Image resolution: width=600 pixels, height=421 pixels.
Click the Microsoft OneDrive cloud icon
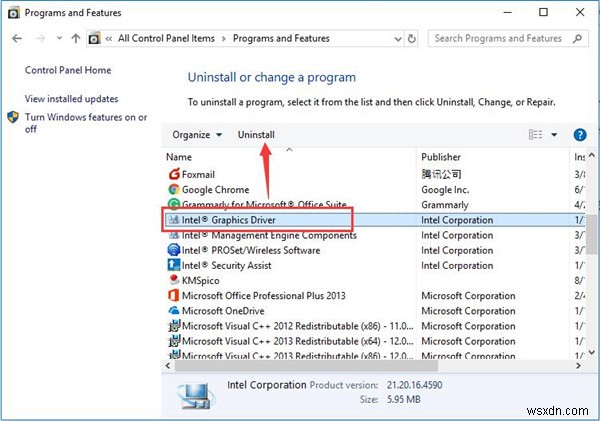(x=174, y=310)
